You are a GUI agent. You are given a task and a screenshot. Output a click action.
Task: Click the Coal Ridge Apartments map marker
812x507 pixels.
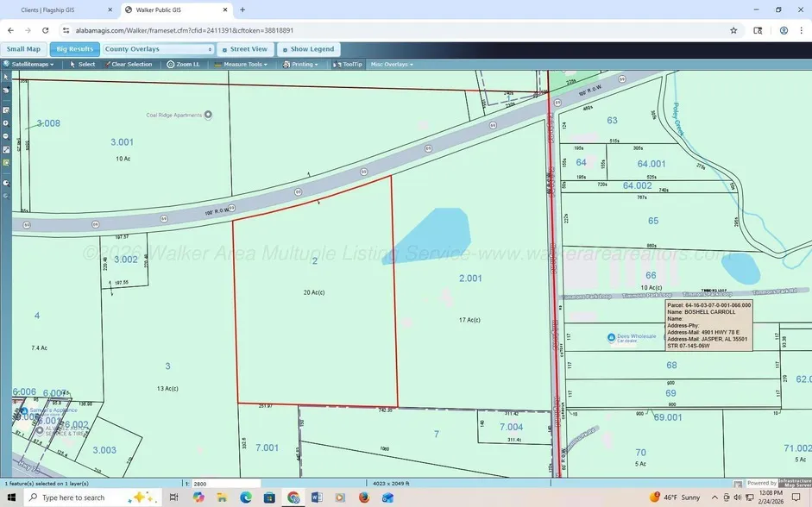click(207, 115)
